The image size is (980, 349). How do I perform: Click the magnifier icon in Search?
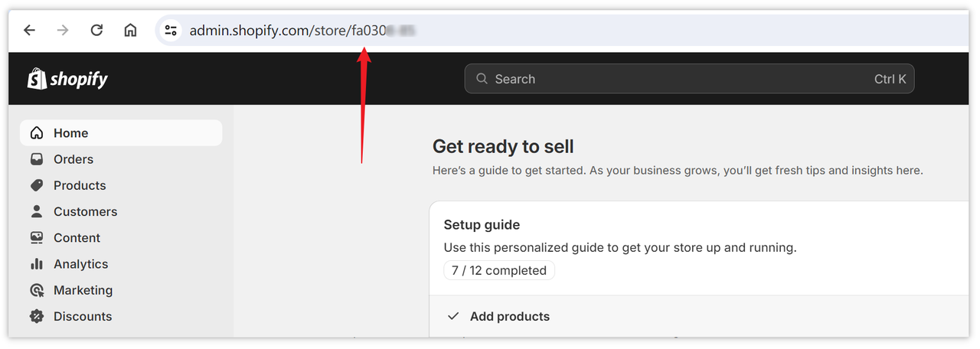pyautogui.click(x=482, y=79)
